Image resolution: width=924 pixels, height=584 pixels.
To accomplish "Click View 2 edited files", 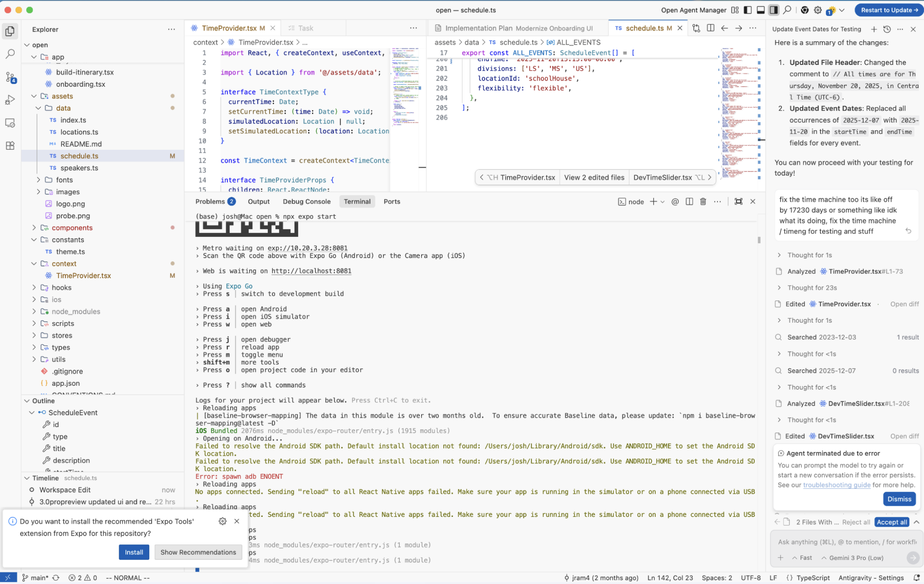I will click(594, 177).
